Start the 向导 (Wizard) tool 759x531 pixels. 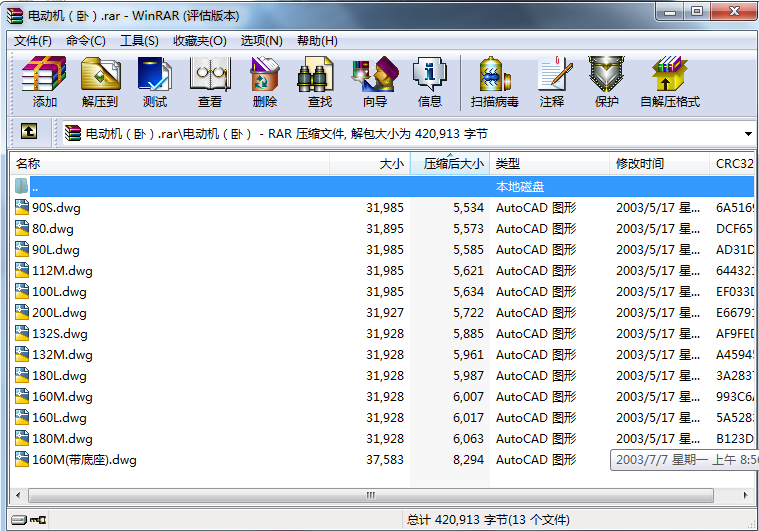click(x=374, y=81)
